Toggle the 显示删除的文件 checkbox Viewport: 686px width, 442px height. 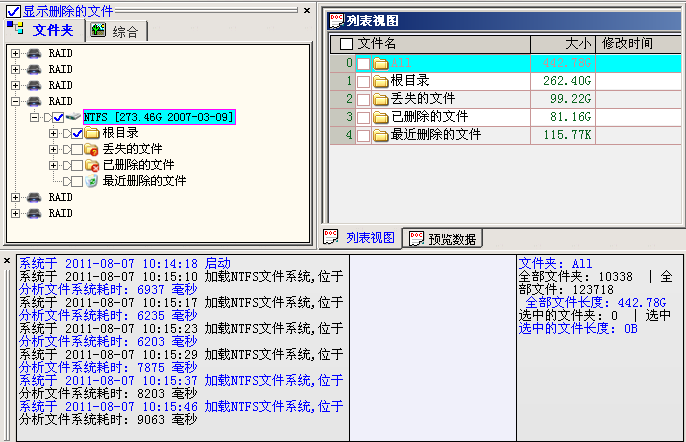coord(13,11)
